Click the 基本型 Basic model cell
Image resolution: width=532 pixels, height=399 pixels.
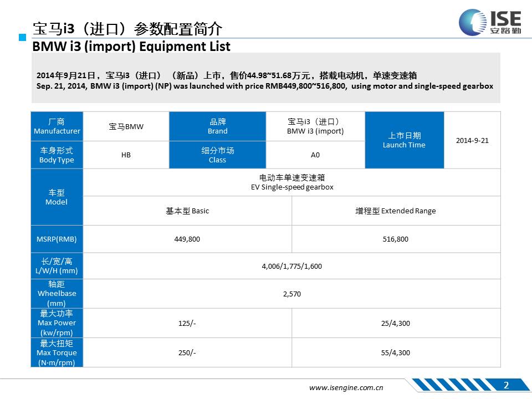(x=187, y=211)
